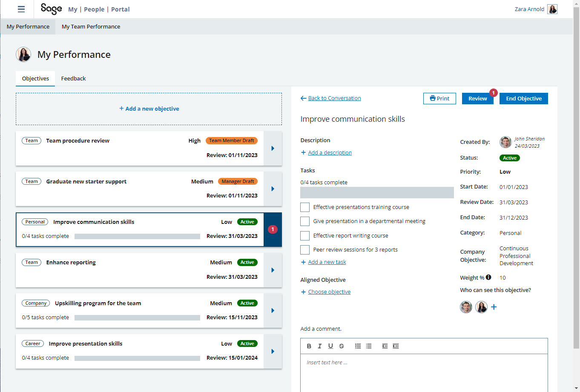Apply strikethrough formatting in comment editor

pos(342,346)
